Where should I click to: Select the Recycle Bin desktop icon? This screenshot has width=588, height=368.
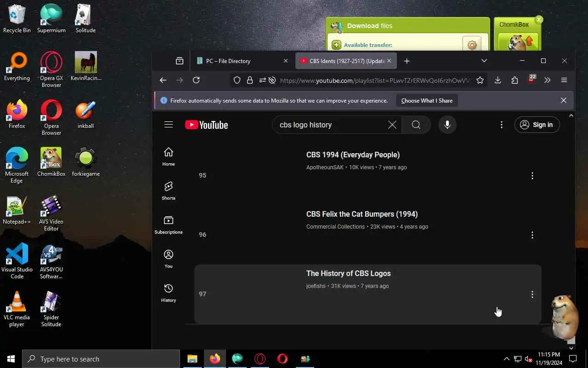pyautogui.click(x=17, y=19)
